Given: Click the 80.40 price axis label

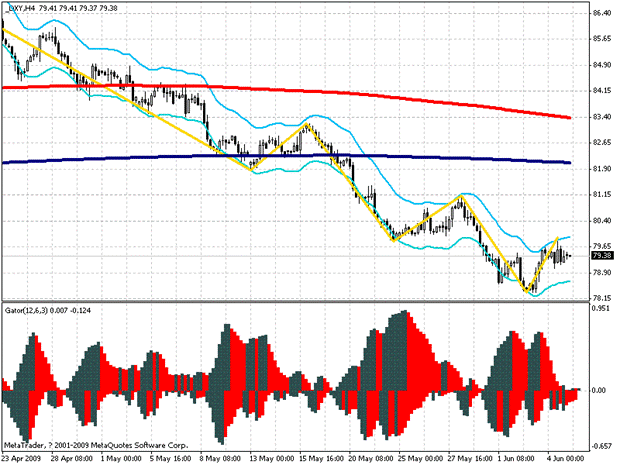Looking at the screenshot, I should click(x=602, y=220).
